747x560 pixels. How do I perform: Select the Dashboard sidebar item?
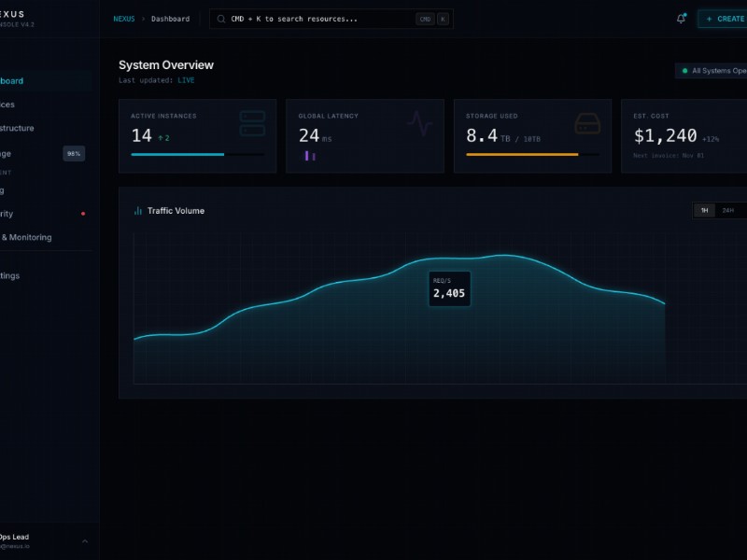[26, 80]
